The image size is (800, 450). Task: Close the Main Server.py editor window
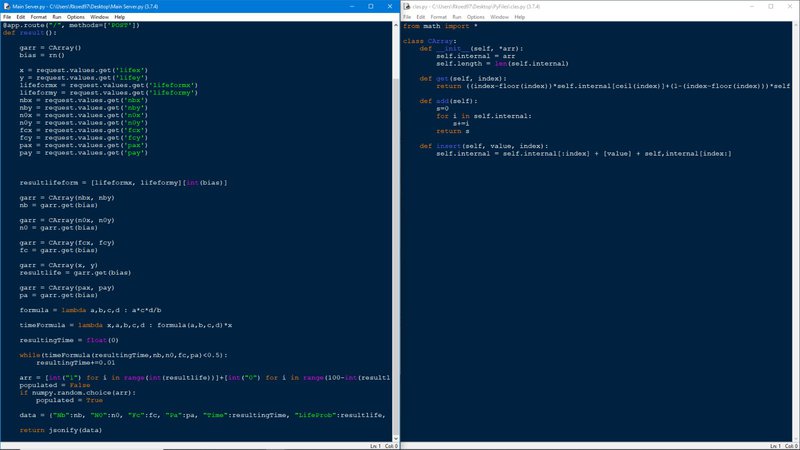click(390, 6)
